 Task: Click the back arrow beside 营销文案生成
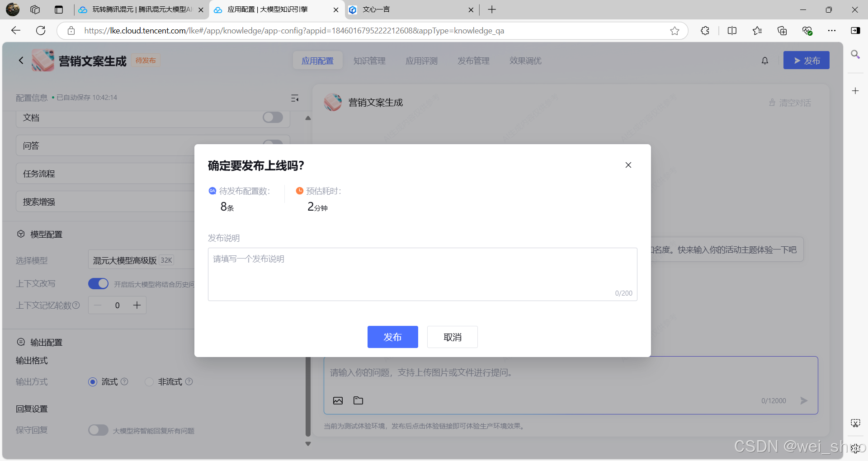(x=21, y=61)
